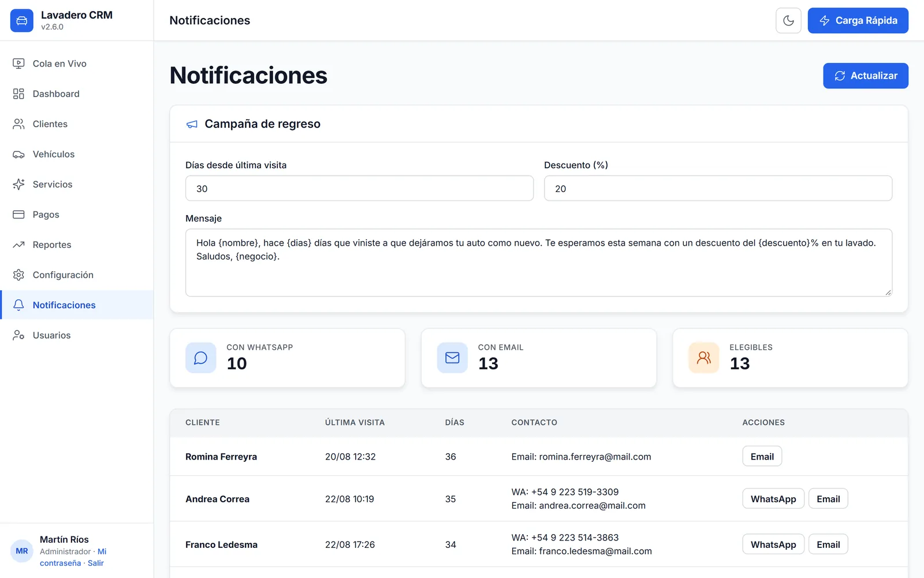The height and width of the screenshot is (578, 924).
Task: Click the Email button for Romina Ferreyra
Action: tap(762, 457)
